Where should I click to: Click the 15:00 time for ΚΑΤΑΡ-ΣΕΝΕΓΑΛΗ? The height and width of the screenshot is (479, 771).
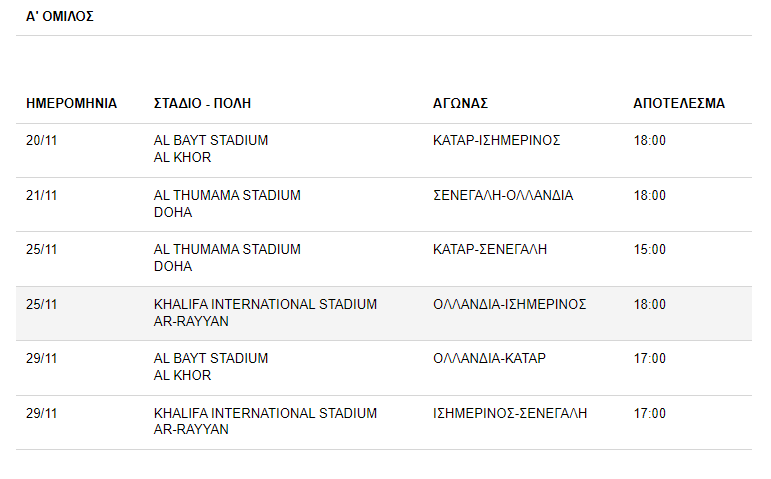(x=650, y=249)
